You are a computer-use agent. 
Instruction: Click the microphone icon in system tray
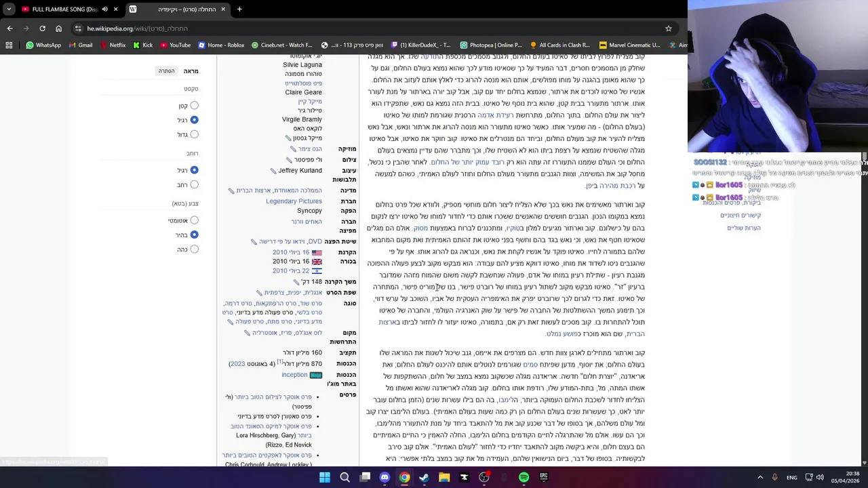pos(774,477)
